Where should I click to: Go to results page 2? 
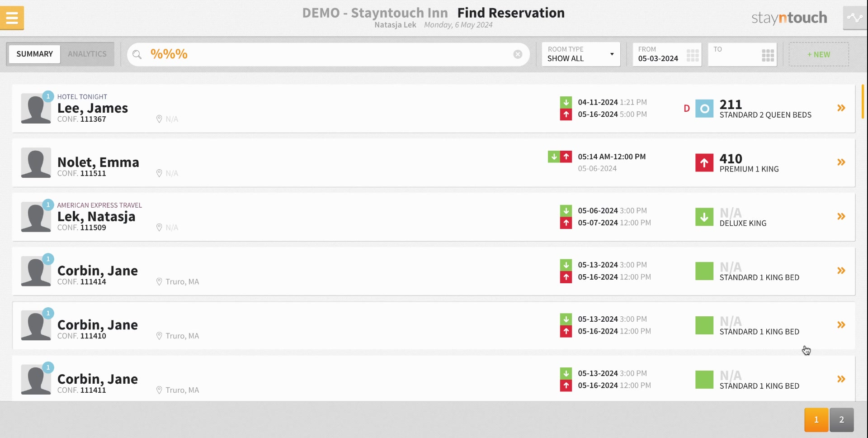click(x=842, y=419)
